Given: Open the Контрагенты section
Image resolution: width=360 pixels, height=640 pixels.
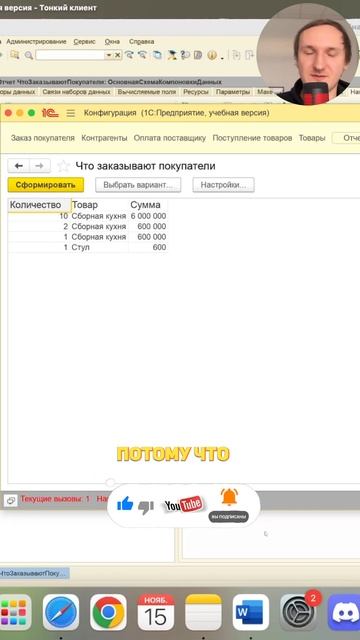Looking at the screenshot, I should pyautogui.click(x=104, y=138).
